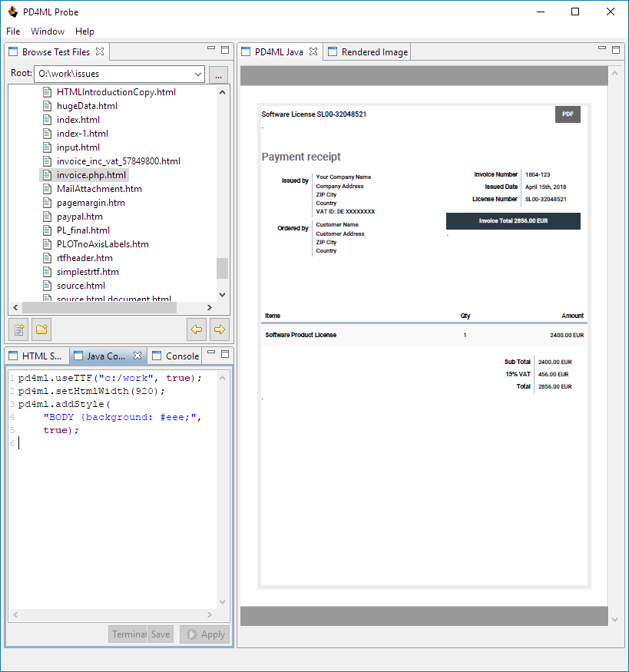Open the File menu
Viewport: 629px width, 672px height.
pyautogui.click(x=13, y=31)
